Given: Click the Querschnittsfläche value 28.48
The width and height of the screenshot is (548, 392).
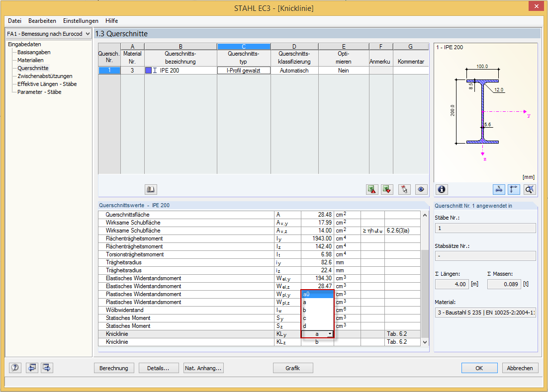Looking at the screenshot, I should pyautogui.click(x=317, y=215).
